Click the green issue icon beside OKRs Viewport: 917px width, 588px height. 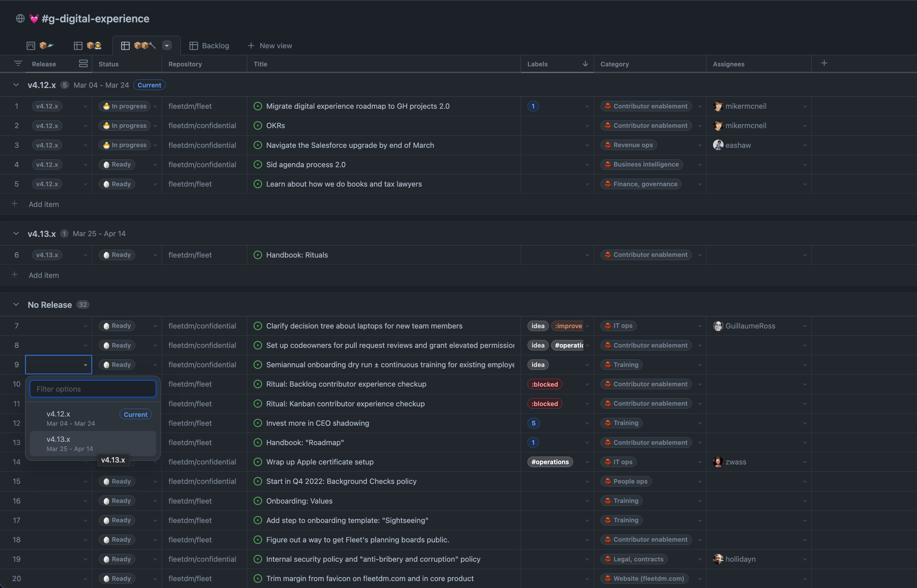(257, 125)
